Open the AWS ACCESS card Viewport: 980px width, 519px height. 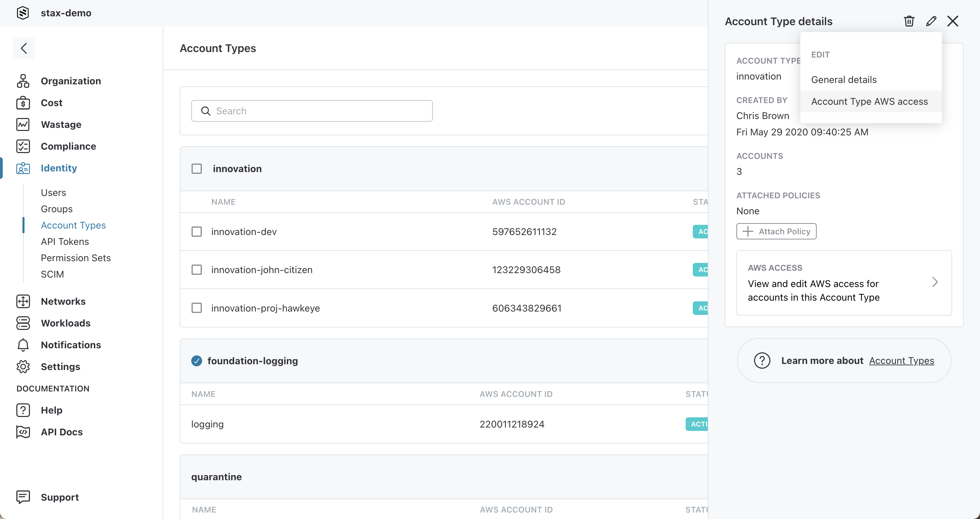[x=844, y=283]
